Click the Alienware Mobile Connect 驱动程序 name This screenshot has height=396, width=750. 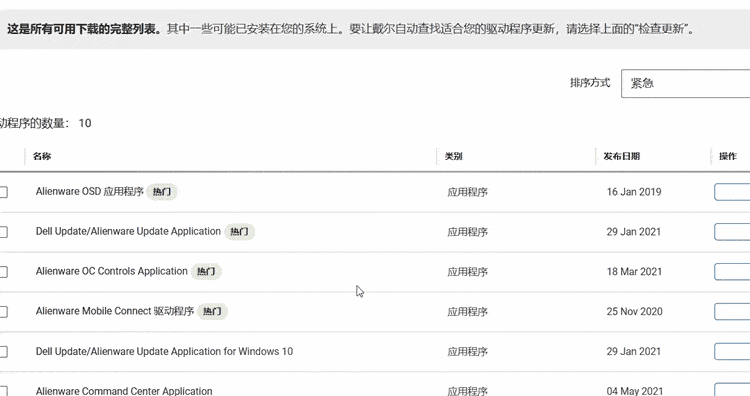[115, 311]
